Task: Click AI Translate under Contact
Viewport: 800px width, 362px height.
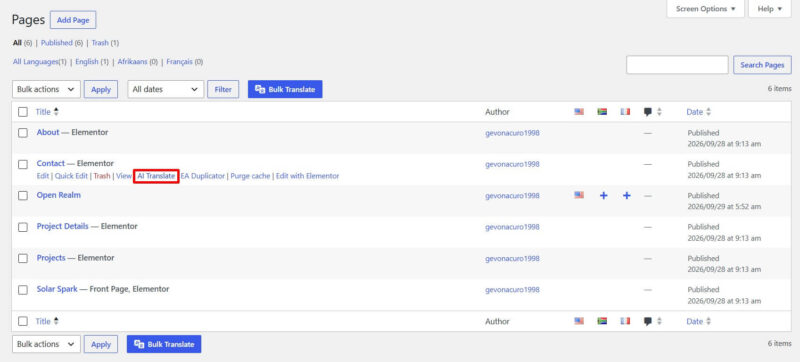Action: coord(156,176)
